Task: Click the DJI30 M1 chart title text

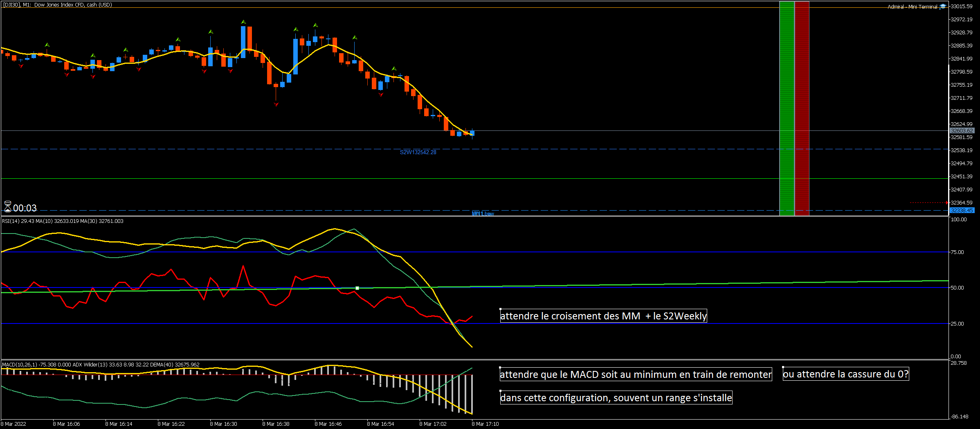Action: point(57,5)
